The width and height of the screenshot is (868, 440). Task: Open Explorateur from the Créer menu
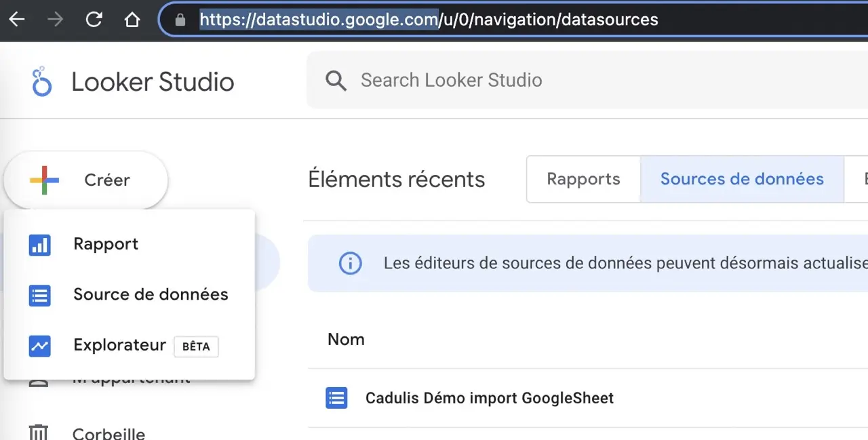[x=119, y=346]
